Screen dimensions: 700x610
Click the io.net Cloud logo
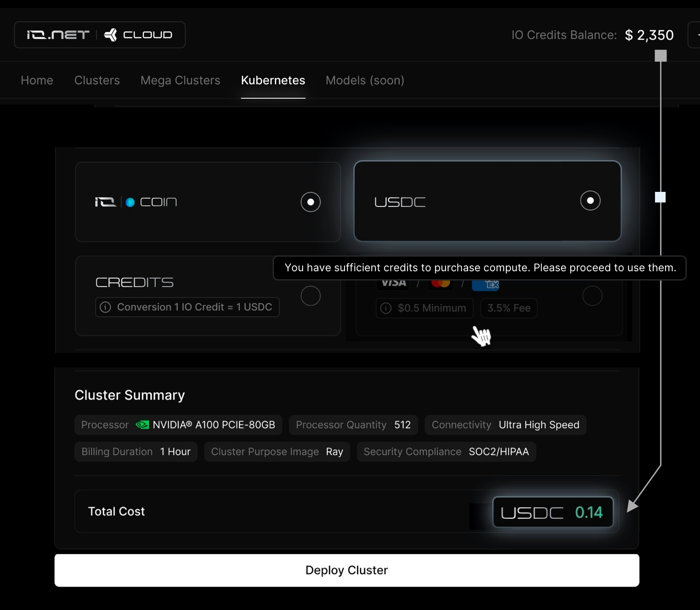point(100,35)
